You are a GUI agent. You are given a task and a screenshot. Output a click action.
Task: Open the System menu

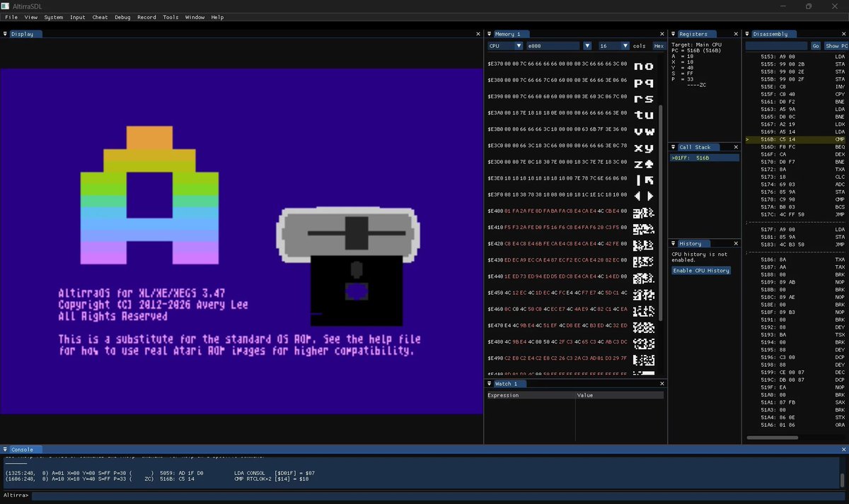click(x=54, y=17)
